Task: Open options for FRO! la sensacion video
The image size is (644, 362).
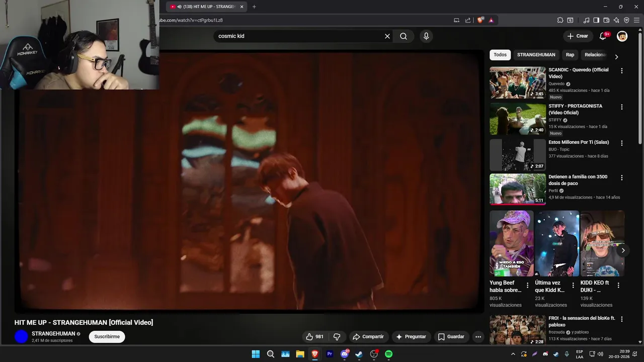Action: [622, 319]
